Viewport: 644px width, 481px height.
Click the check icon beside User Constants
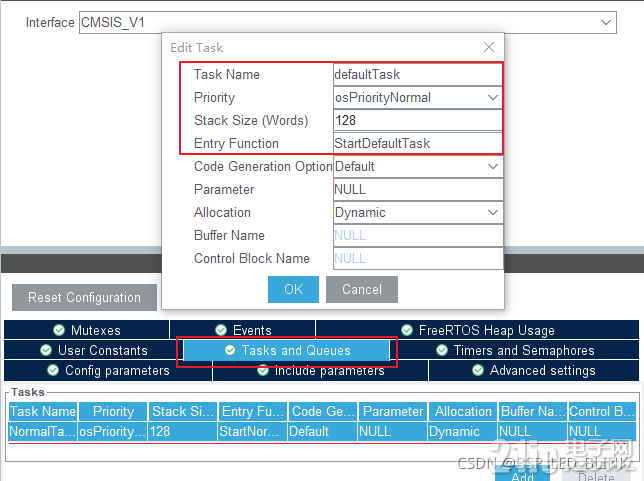[x=46, y=350]
